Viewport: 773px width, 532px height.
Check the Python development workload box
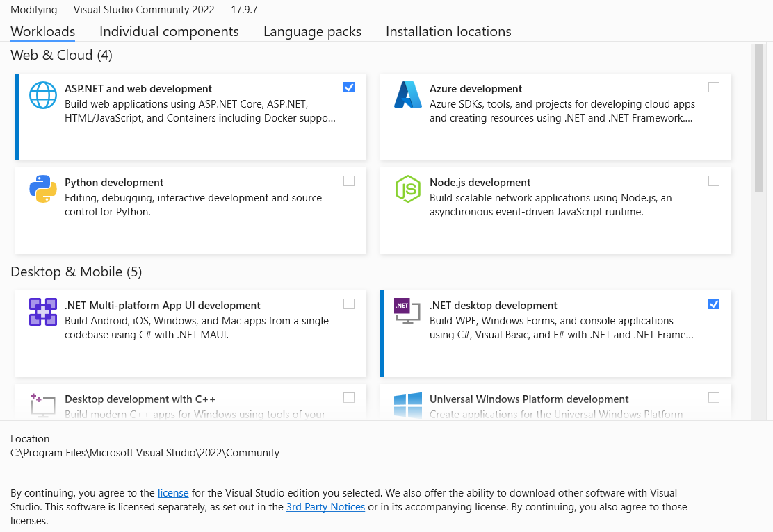(x=349, y=181)
